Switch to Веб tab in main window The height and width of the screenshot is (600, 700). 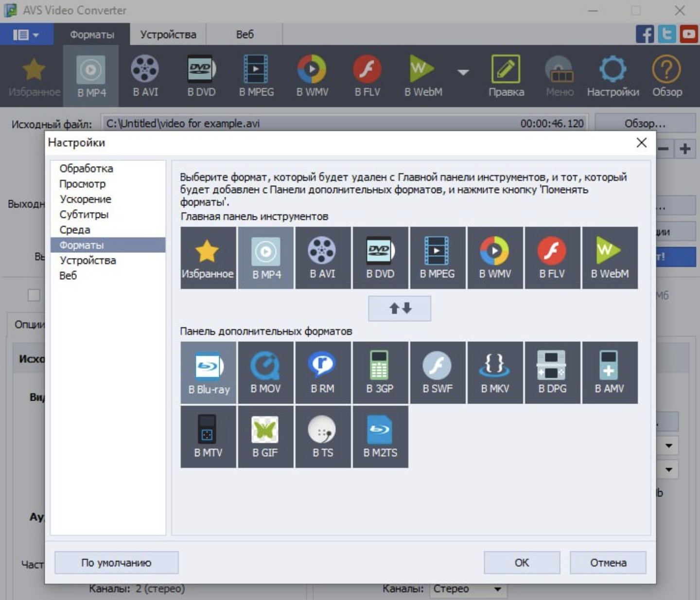pos(245,35)
